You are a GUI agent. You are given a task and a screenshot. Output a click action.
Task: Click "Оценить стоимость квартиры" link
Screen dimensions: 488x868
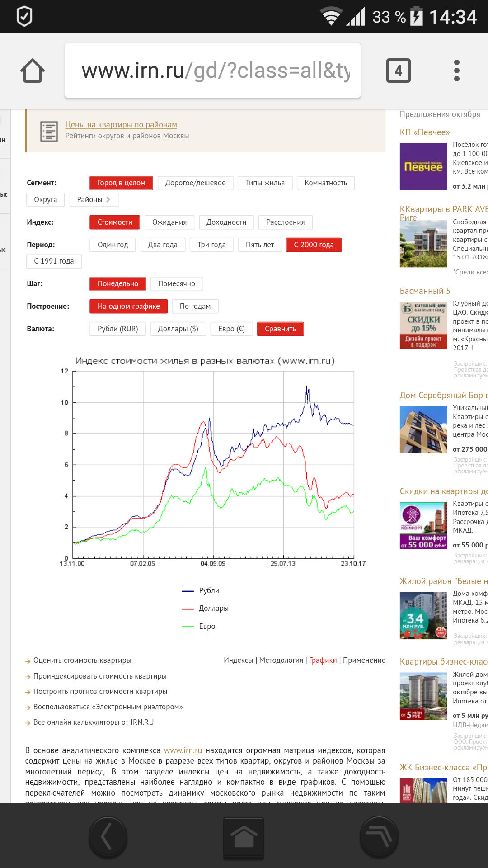tap(82, 660)
